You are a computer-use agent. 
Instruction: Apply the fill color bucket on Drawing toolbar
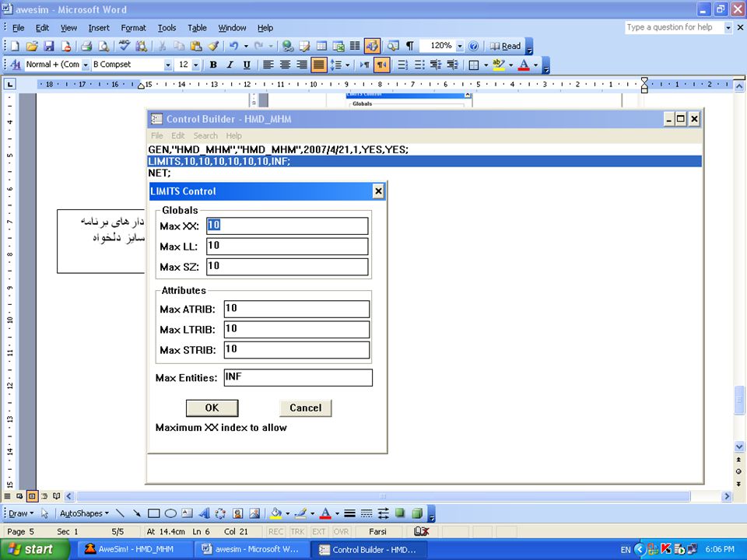pos(275,513)
